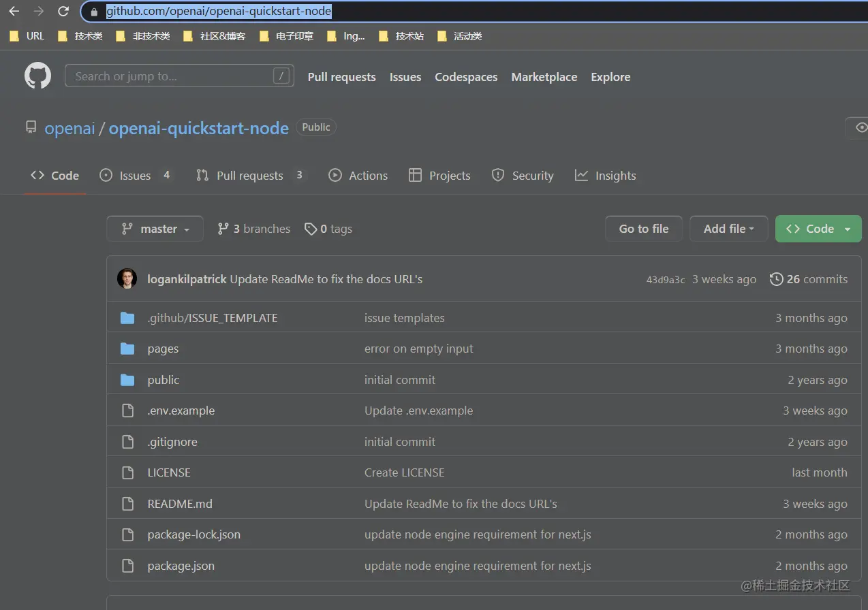Viewport: 868px width, 610px height.
Task: Click the slash shortcut icon in search box
Action: tap(281, 76)
